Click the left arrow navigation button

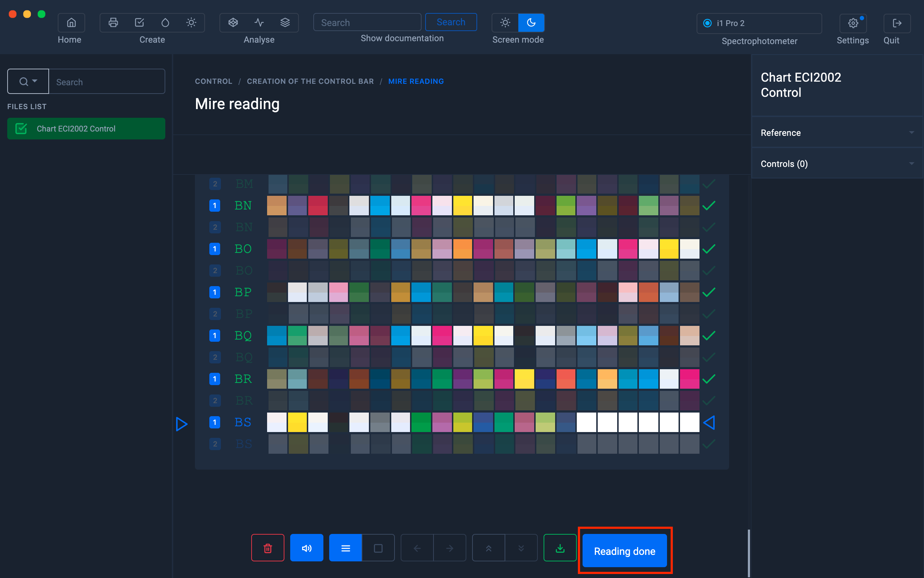pyautogui.click(x=417, y=548)
